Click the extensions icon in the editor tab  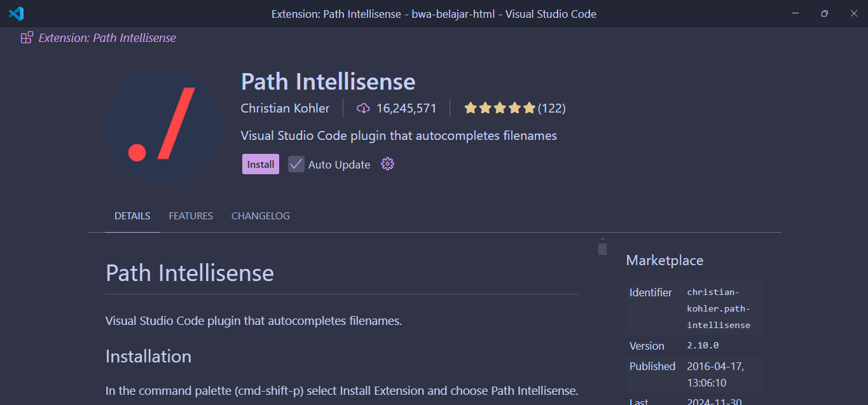click(x=27, y=38)
